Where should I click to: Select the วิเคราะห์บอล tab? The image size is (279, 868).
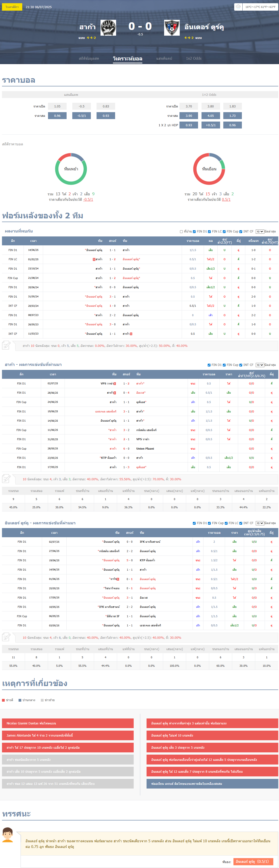tap(127, 58)
